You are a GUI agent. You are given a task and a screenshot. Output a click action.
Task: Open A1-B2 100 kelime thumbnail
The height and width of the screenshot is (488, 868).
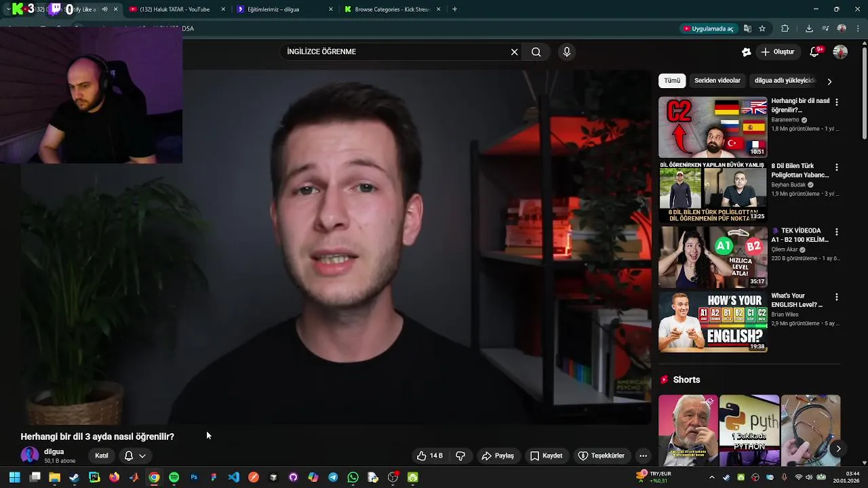[x=713, y=258]
